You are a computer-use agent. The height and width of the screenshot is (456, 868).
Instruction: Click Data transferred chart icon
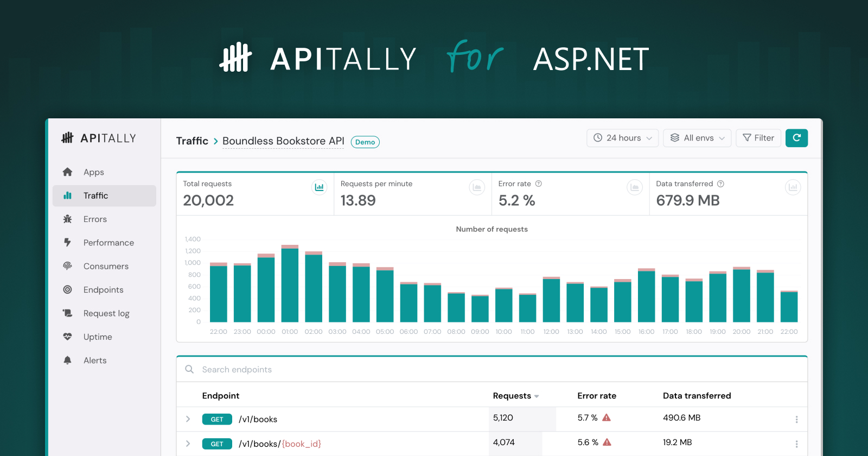pos(793,187)
